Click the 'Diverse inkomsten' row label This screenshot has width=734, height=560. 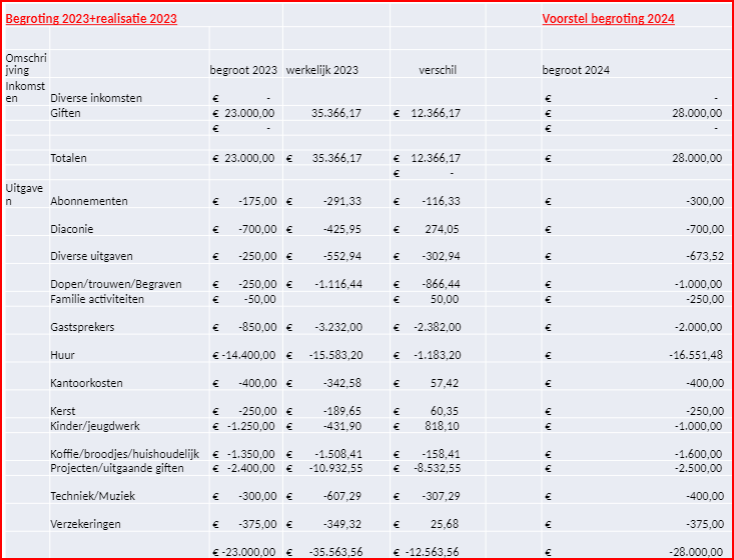coord(96,98)
